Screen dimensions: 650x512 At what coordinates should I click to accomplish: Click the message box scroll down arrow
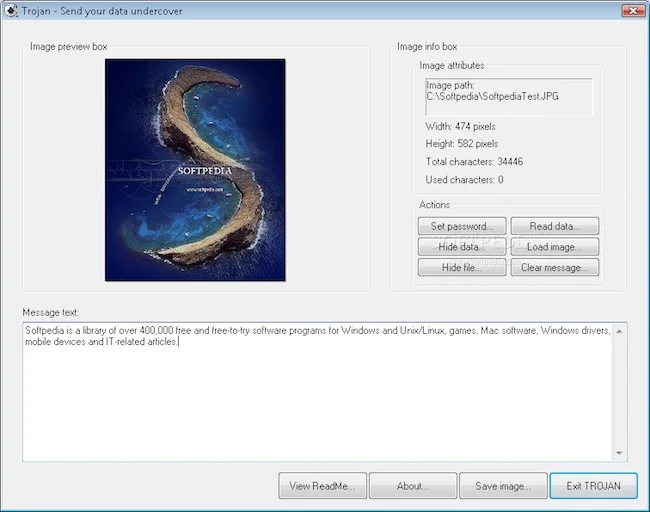click(x=619, y=453)
